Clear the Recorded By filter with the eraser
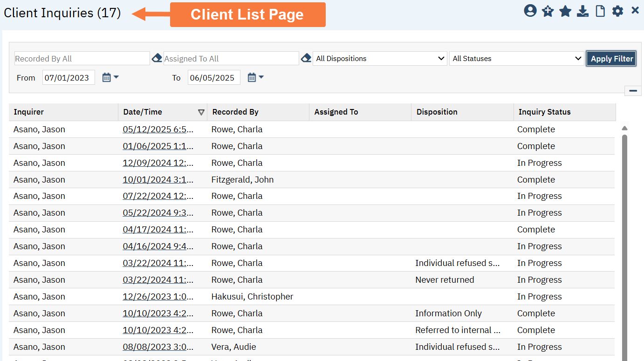Image resolution: width=644 pixels, height=361 pixels. pyautogui.click(x=157, y=58)
